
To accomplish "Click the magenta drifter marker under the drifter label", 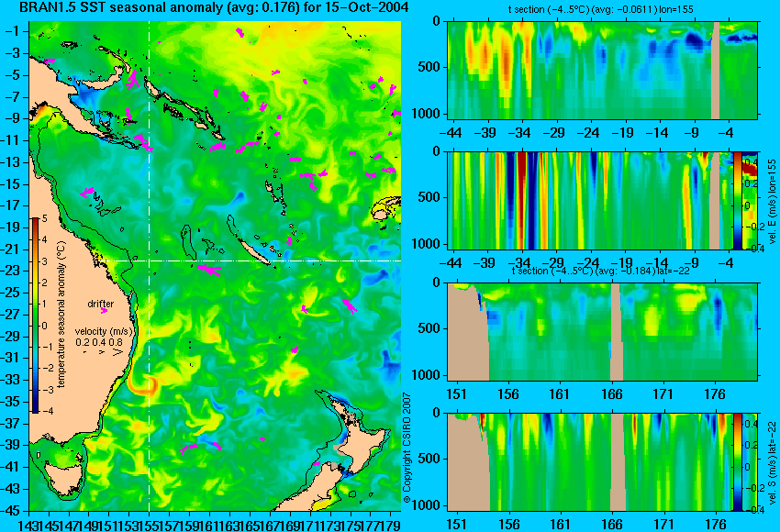I will (104, 311).
